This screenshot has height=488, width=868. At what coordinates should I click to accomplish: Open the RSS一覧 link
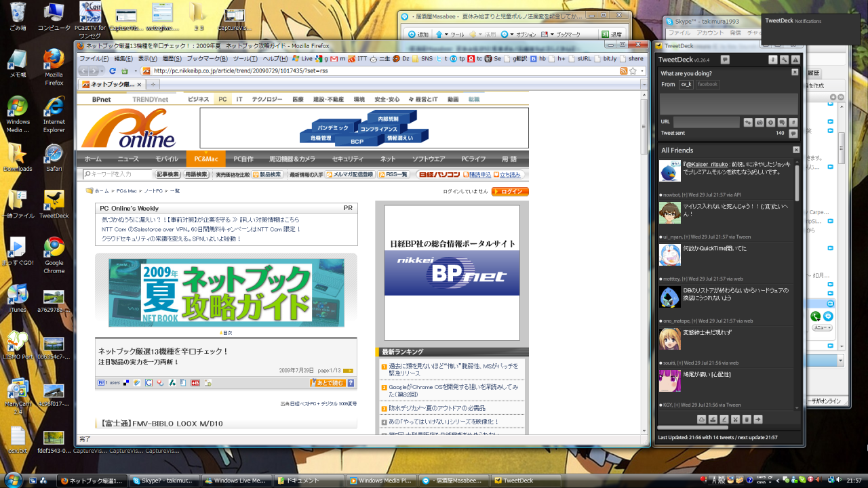click(x=393, y=174)
